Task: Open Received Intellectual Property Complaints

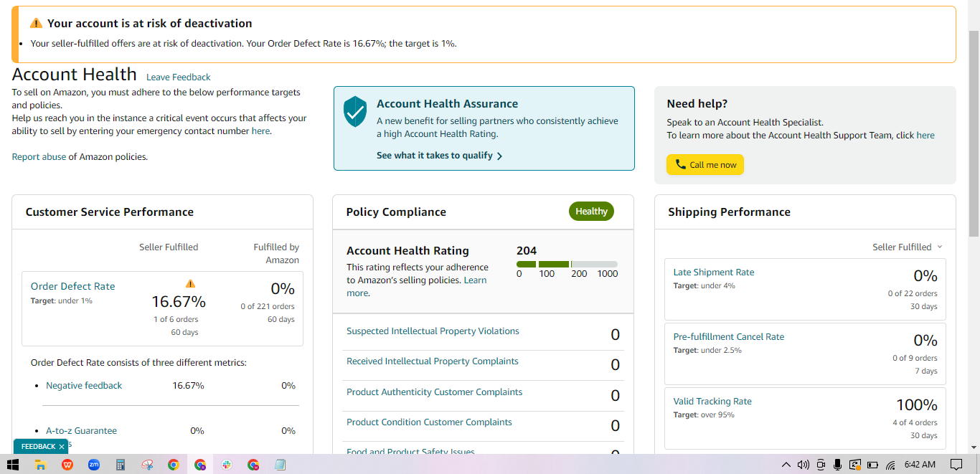Action: point(432,361)
